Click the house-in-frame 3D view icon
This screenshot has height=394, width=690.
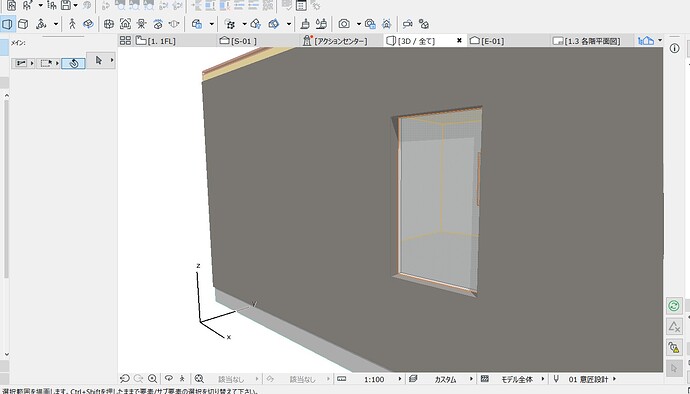(x=125, y=24)
